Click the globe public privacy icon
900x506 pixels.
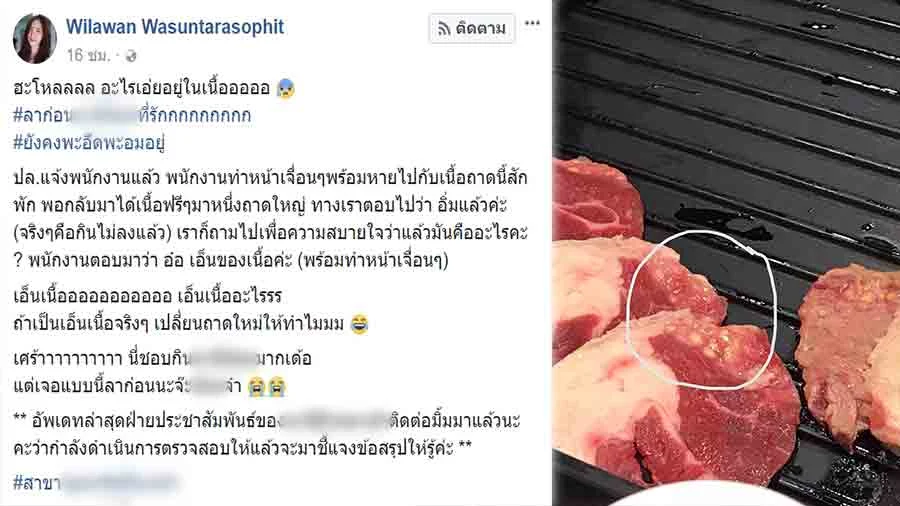tap(131, 56)
